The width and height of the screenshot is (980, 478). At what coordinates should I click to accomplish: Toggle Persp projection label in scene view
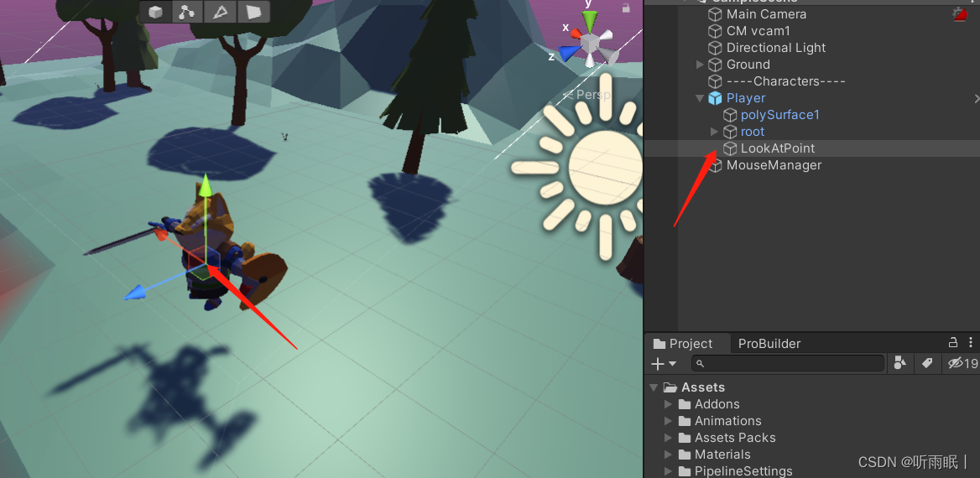586,95
